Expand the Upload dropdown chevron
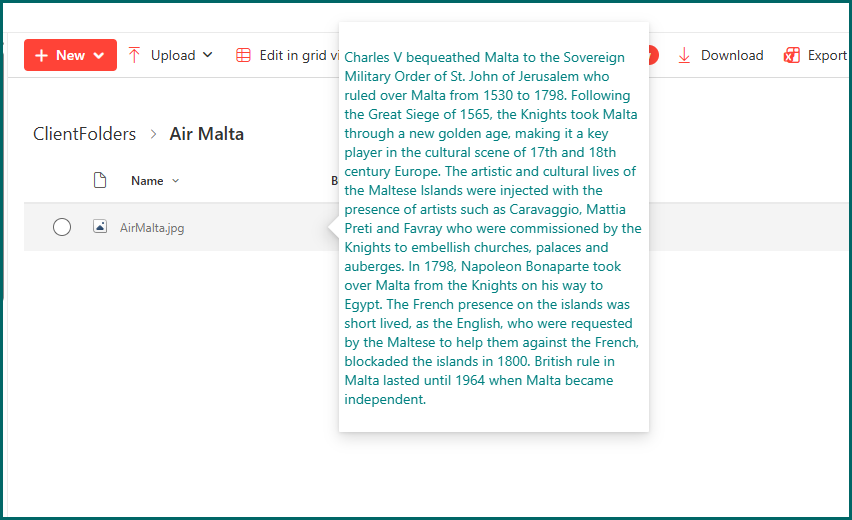 [x=208, y=55]
